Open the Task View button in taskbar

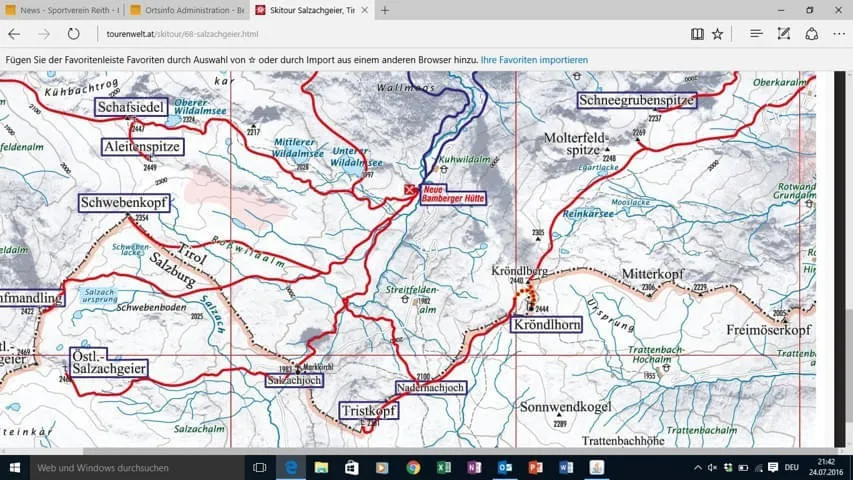click(260, 467)
